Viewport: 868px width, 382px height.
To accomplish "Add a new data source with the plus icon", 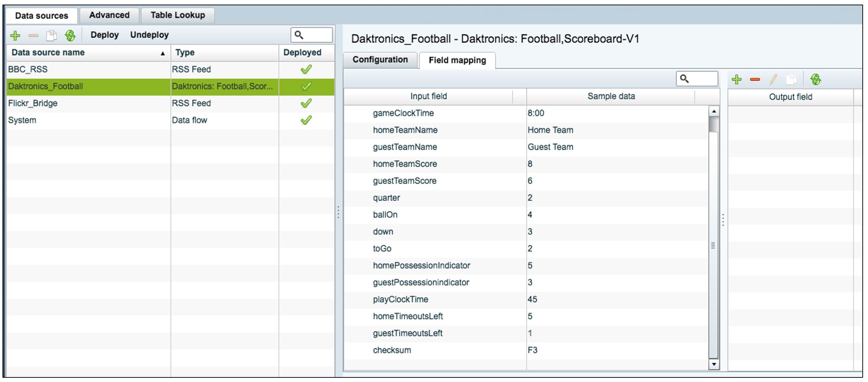I will [x=15, y=35].
